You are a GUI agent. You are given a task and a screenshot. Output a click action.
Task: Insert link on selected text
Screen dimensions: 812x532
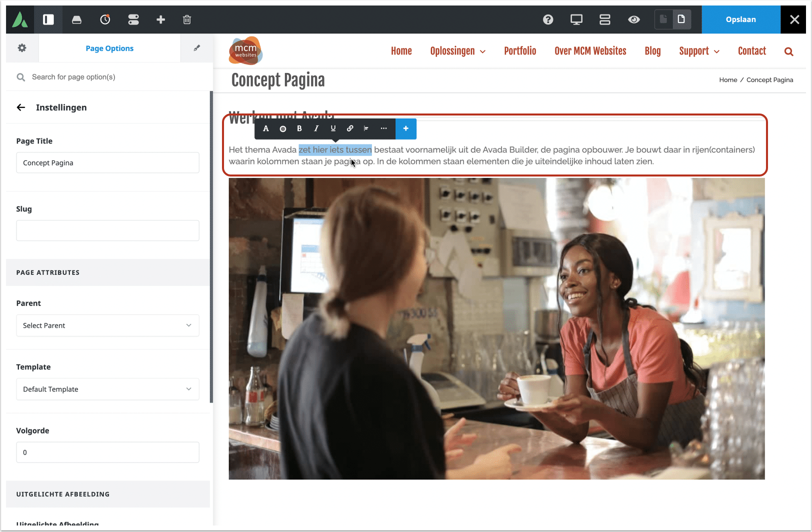pyautogui.click(x=350, y=128)
